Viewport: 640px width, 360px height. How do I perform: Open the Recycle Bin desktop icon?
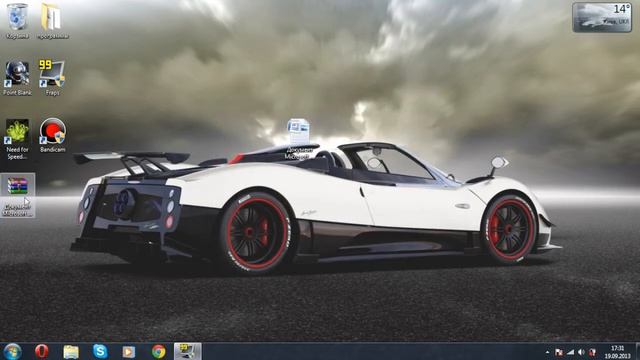(x=18, y=21)
